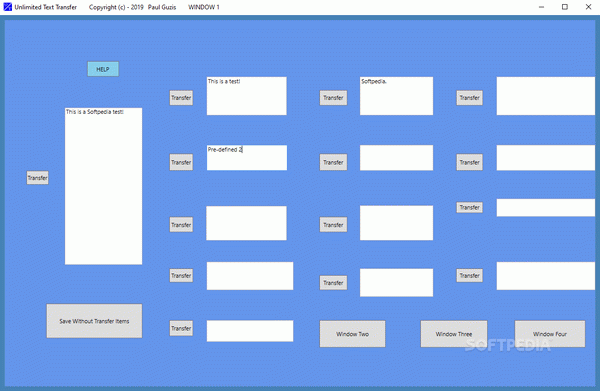Maximize the Unlimited Text Transfer window

tap(565, 7)
